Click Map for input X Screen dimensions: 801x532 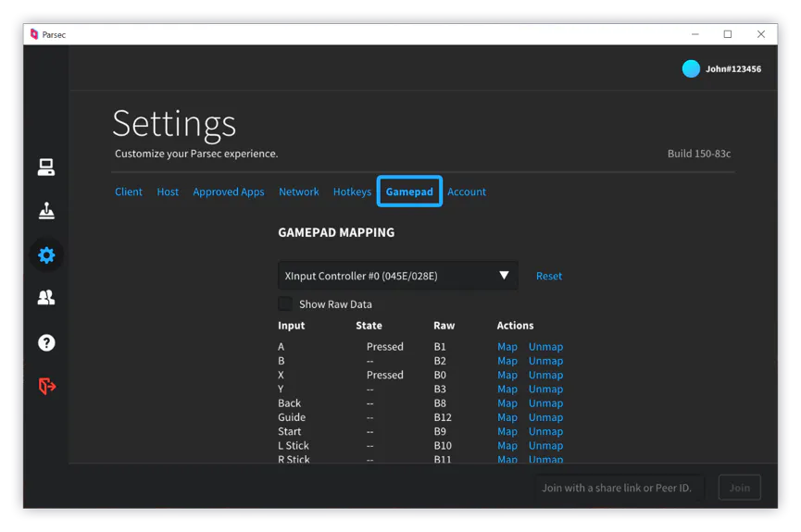pyautogui.click(x=507, y=376)
